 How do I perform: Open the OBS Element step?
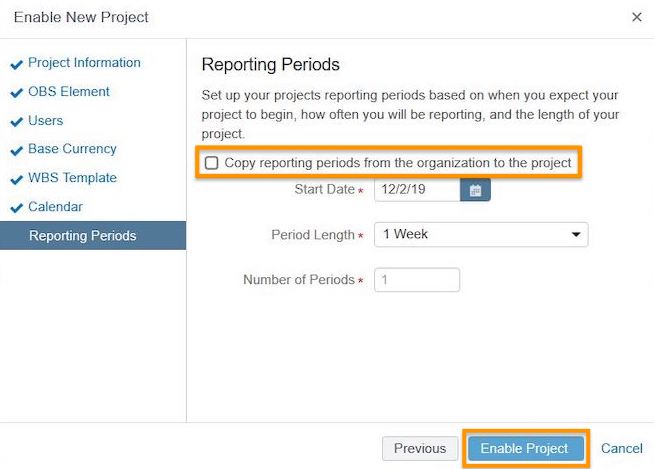(x=69, y=91)
